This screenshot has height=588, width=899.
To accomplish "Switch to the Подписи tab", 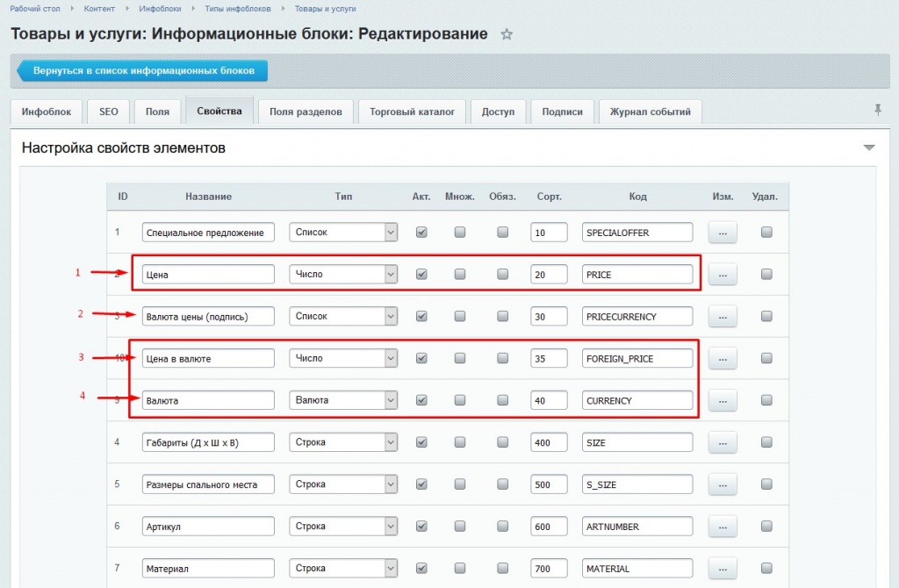I will (562, 111).
